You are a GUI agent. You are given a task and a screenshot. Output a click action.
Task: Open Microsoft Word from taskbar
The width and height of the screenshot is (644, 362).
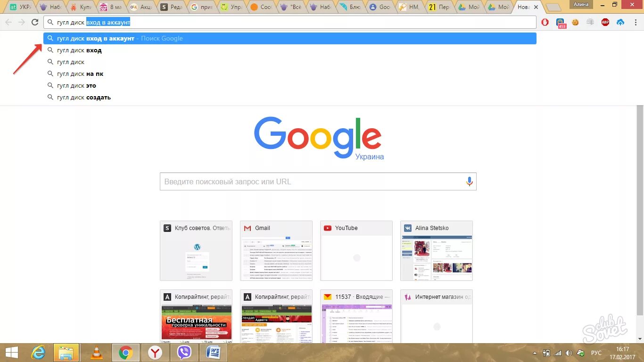(214, 353)
